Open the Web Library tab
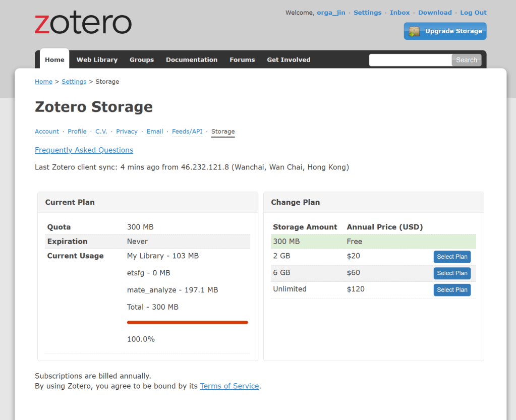Image resolution: width=516 pixels, height=420 pixels. [x=97, y=59]
